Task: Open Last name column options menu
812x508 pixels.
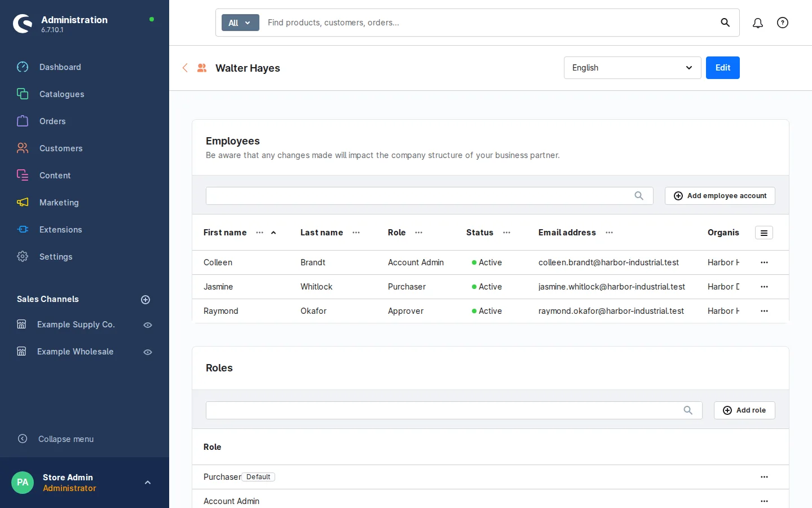Action: point(356,233)
